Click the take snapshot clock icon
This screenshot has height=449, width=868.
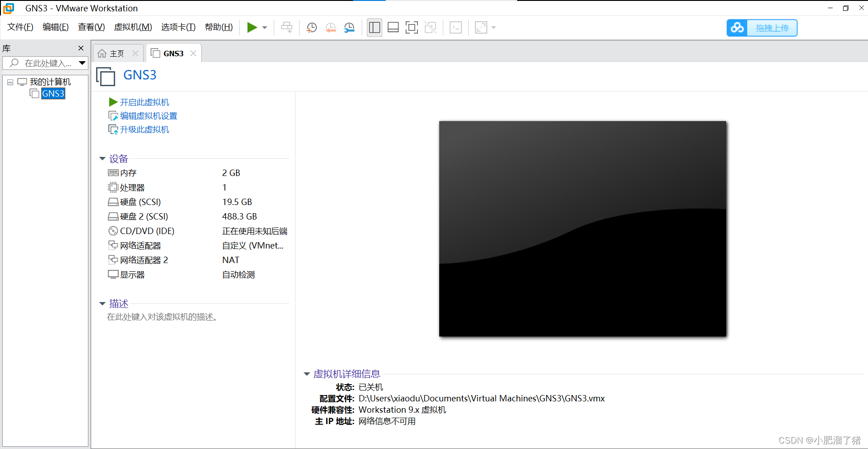[312, 28]
